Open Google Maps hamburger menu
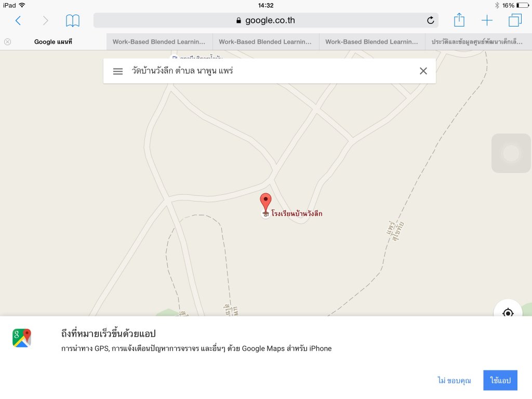 [118, 71]
